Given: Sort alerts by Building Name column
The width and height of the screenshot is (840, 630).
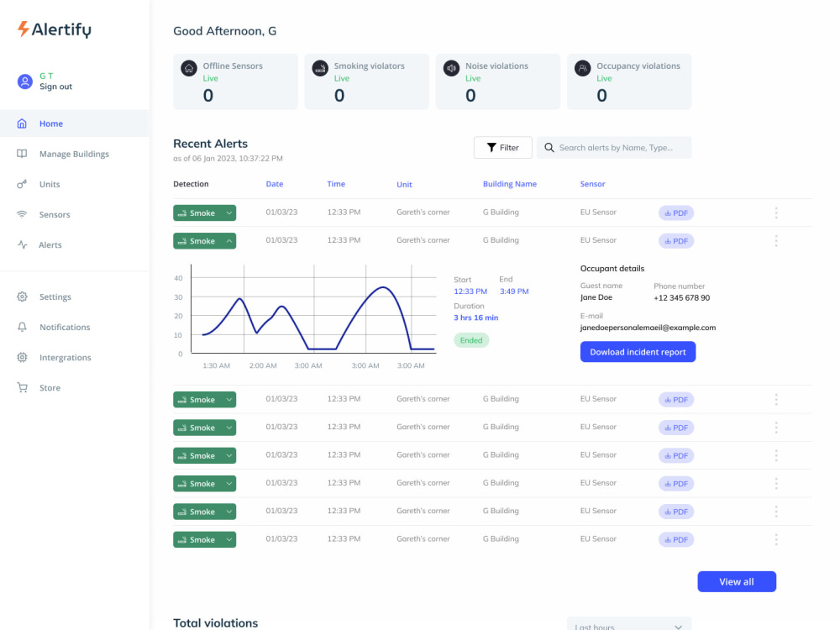Looking at the screenshot, I should click(x=510, y=184).
